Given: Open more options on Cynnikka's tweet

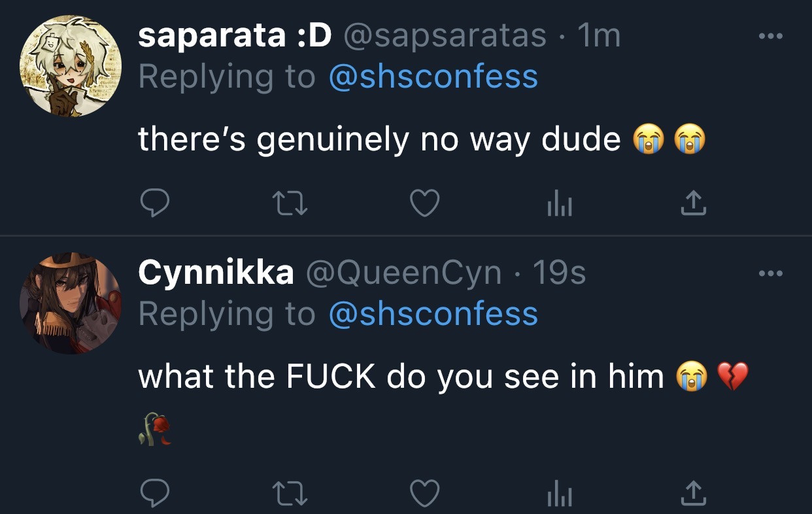Looking at the screenshot, I should coord(771,274).
